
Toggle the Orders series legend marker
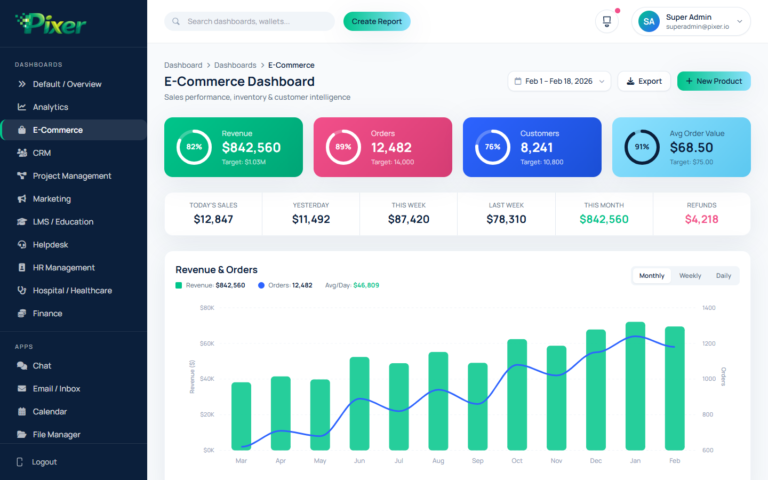coord(261,285)
